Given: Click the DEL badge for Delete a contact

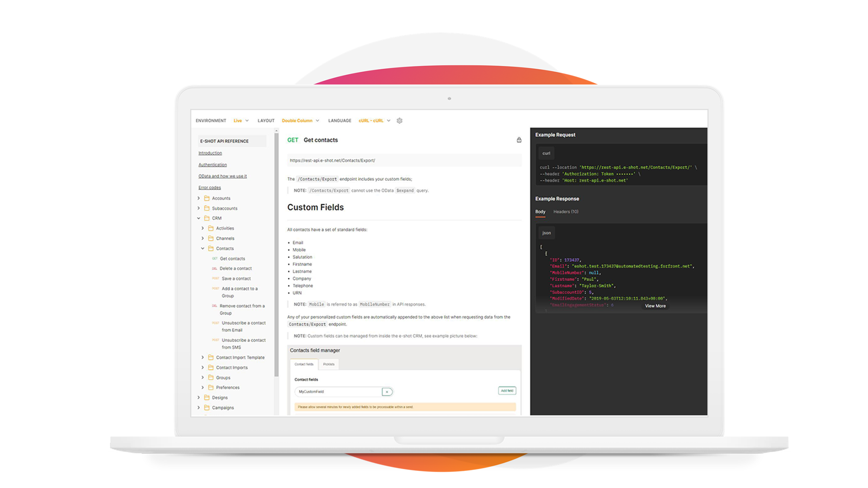Looking at the screenshot, I should click(214, 268).
